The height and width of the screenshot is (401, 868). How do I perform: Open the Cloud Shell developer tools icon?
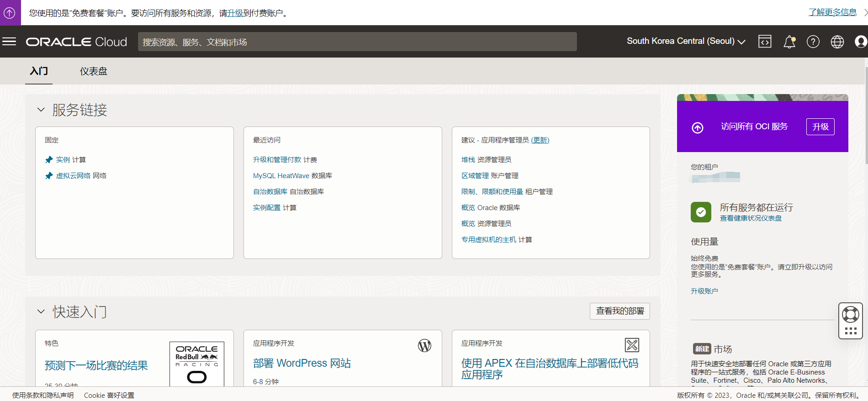[765, 42]
